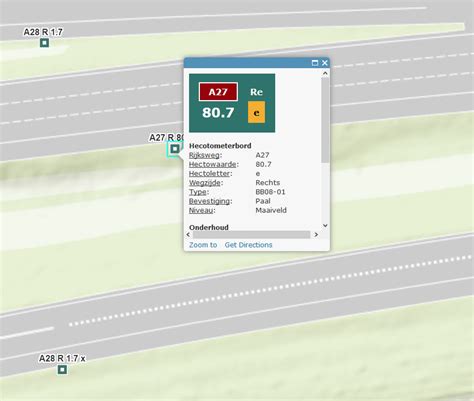Viewport: 474px width, 401px height.
Task: Click the A28 R 1.7 map marker
Action: point(44,43)
